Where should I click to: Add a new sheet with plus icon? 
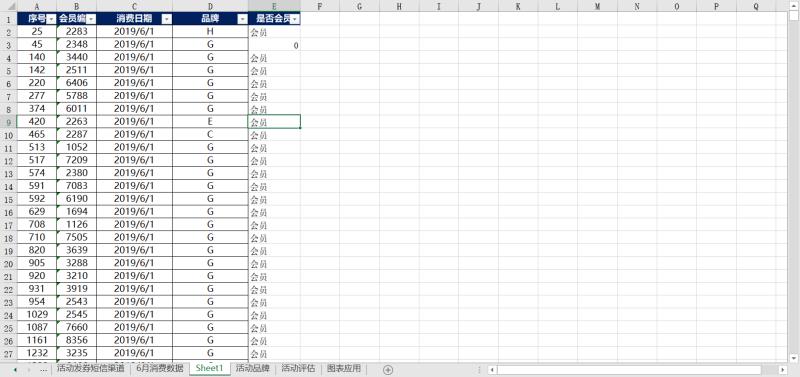(388, 369)
